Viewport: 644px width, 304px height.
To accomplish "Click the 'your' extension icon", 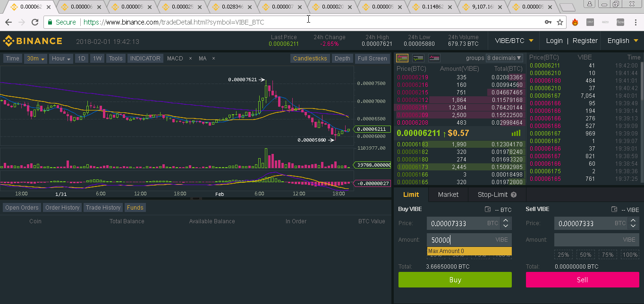I will click(590, 22).
